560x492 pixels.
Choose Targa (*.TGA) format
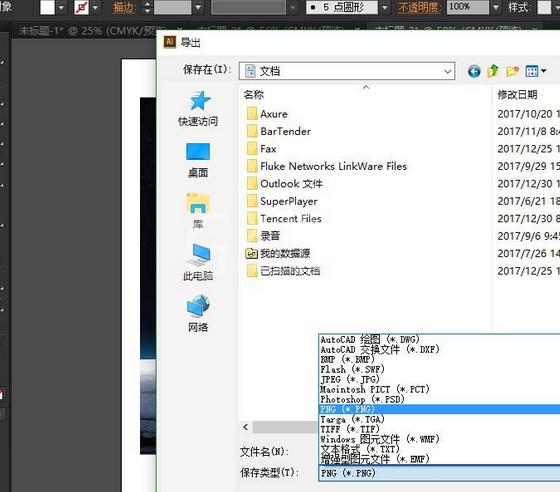(439, 419)
